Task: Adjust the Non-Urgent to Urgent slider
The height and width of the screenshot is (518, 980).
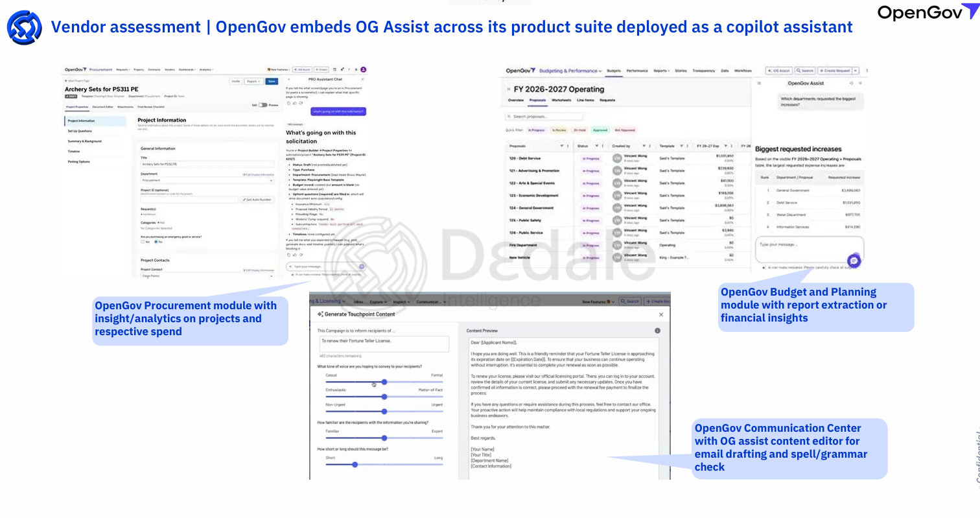Action: click(x=384, y=411)
